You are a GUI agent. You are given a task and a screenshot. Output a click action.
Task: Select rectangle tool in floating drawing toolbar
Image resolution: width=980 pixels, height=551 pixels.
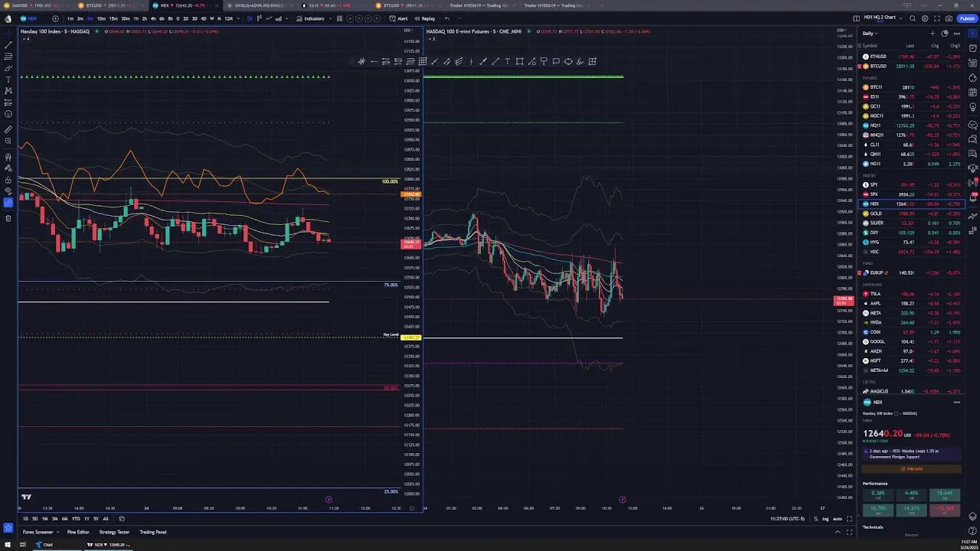pos(520,61)
